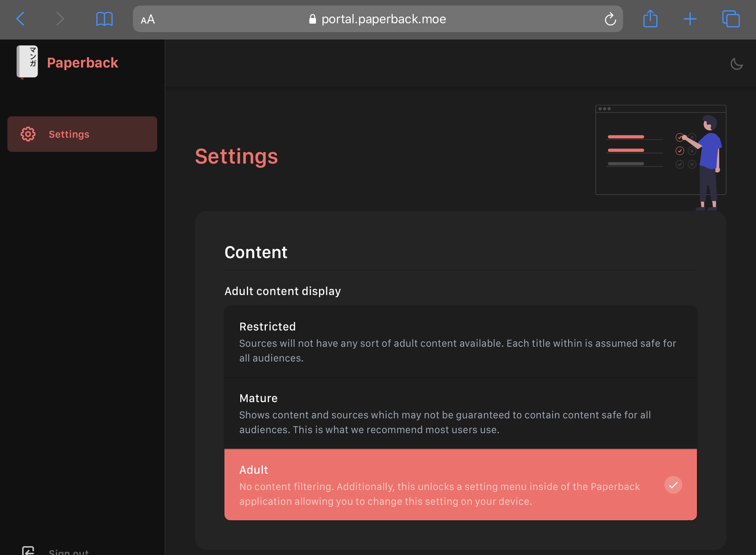Open the AA reader text options
Image resolution: width=756 pixels, height=555 pixels.
click(x=148, y=19)
